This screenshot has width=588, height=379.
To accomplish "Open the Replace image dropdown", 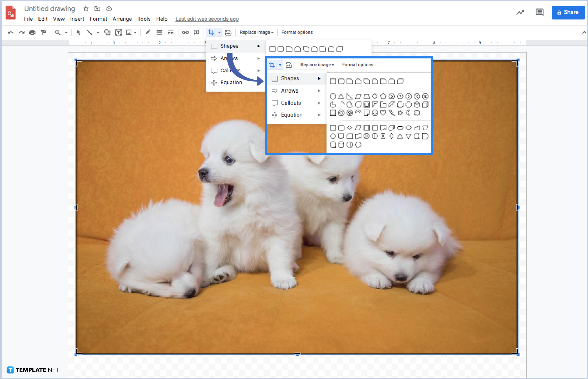I will (x=256, y=32).
